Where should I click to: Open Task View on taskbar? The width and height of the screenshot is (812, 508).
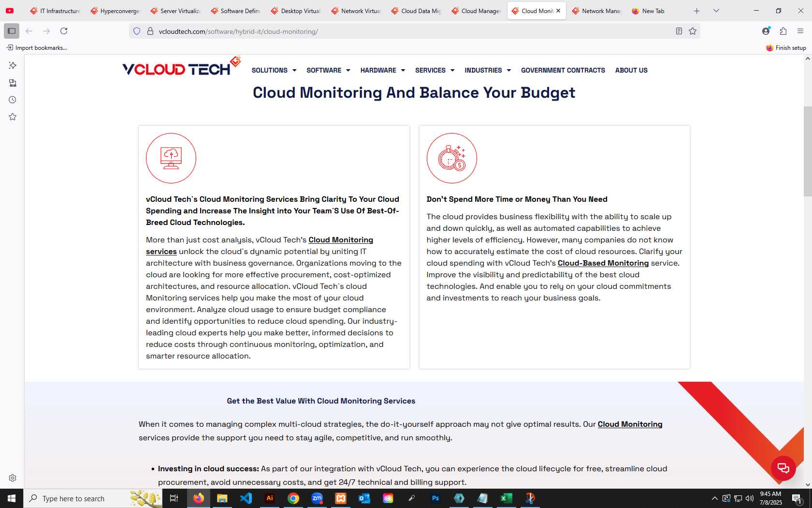(174, 498)
